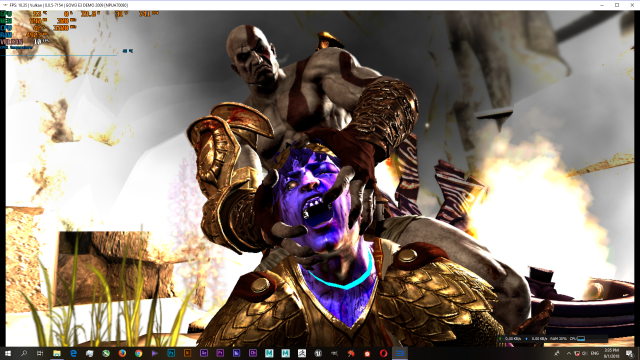The height and width of the screenshot is (360, 640).
Task: Open the volume tray icon
Action: coord(584,353)
